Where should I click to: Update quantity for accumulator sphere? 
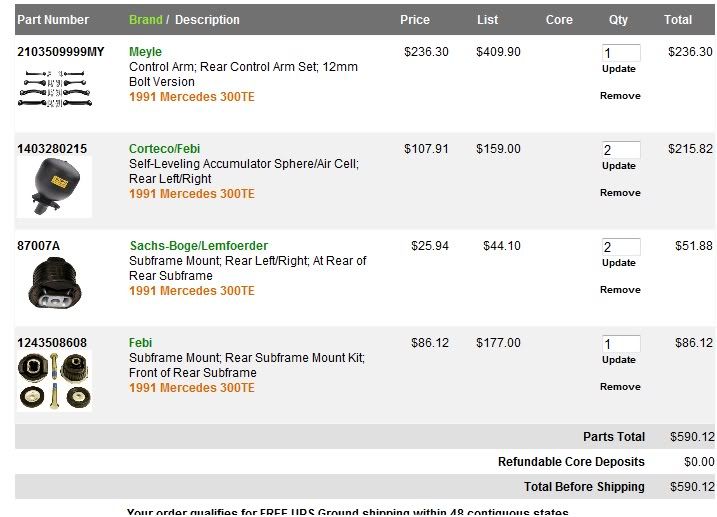click(x=619, y=166)
